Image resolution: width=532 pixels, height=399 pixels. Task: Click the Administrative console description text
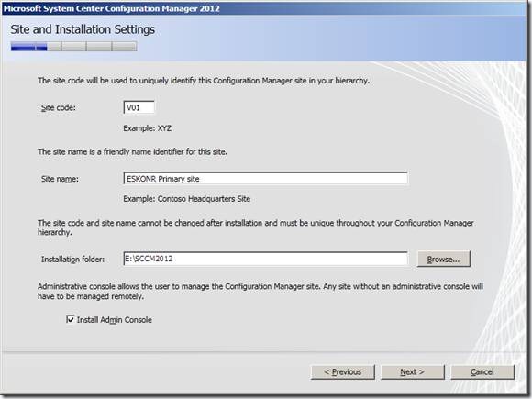coord(260,292)
